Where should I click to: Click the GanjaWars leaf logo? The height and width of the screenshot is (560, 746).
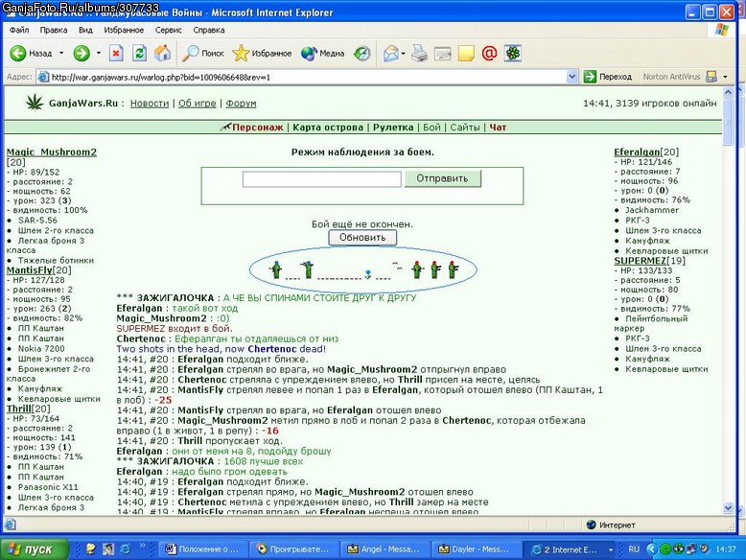[35, 102]
